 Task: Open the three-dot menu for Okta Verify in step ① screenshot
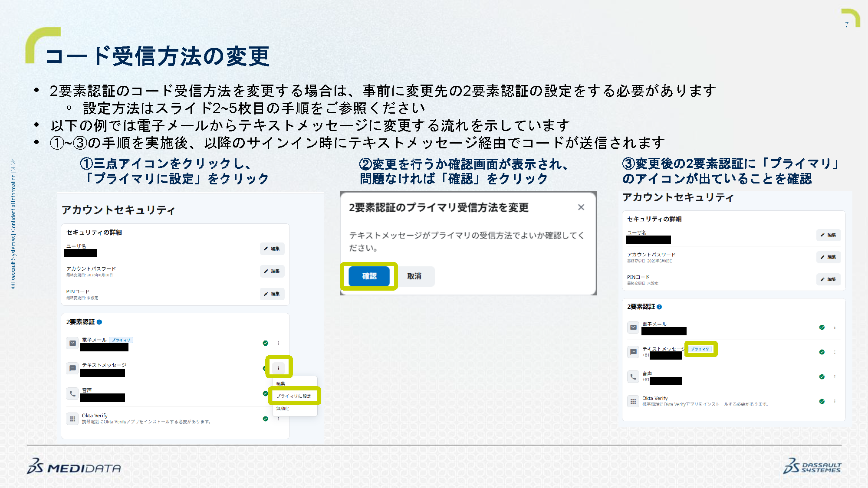pos(279,419)
